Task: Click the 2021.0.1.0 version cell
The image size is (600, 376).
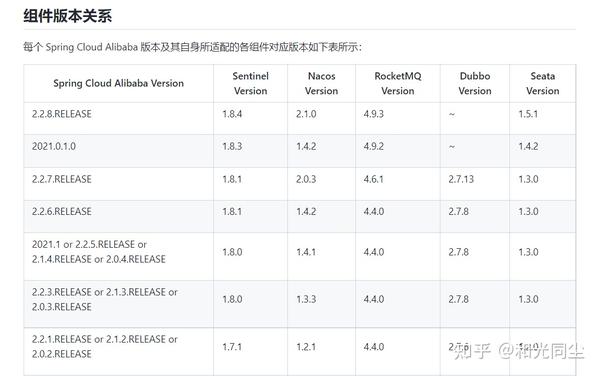Action: click(54, 146)
